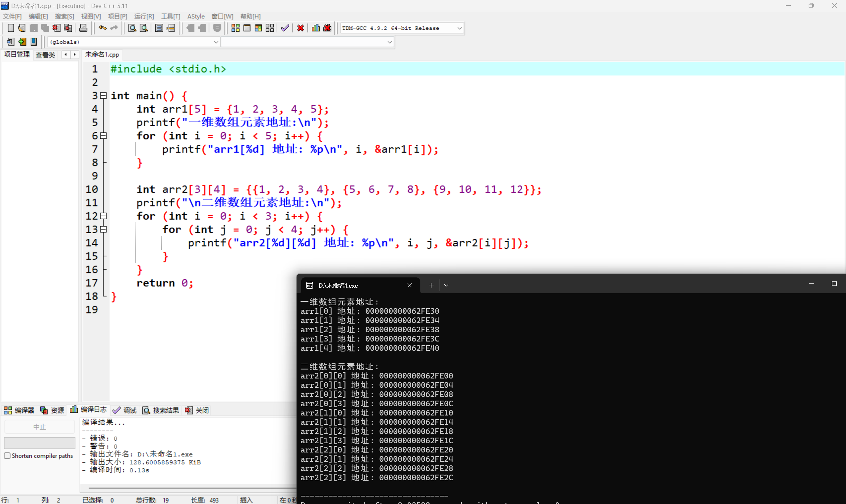Switch to the 查看类 sidebar tab
846x504 pixels.
click(45, 55)
